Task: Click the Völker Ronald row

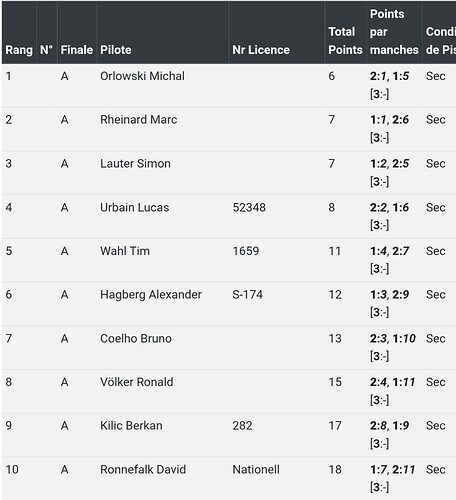Action: coord(229,391)
